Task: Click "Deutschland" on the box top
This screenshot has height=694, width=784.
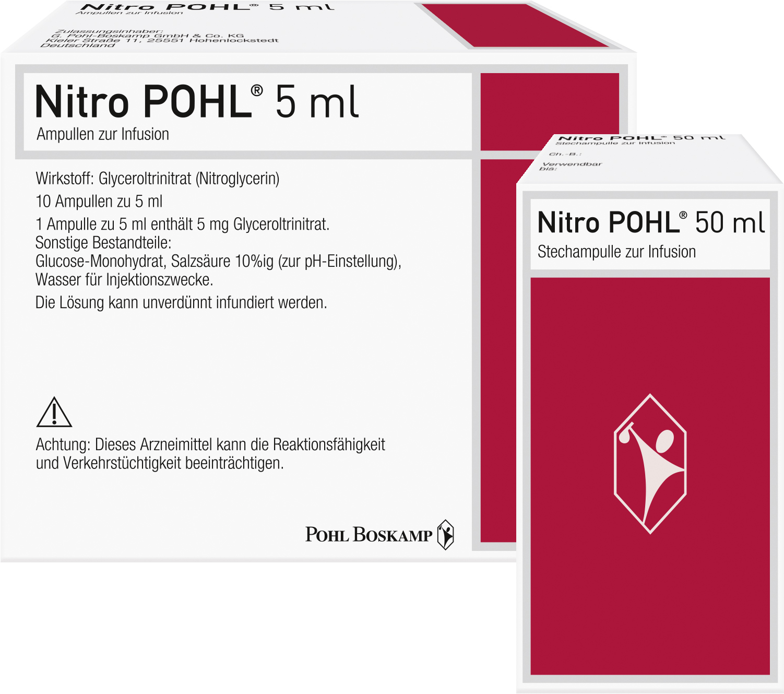Action: [x=78, y=45]
